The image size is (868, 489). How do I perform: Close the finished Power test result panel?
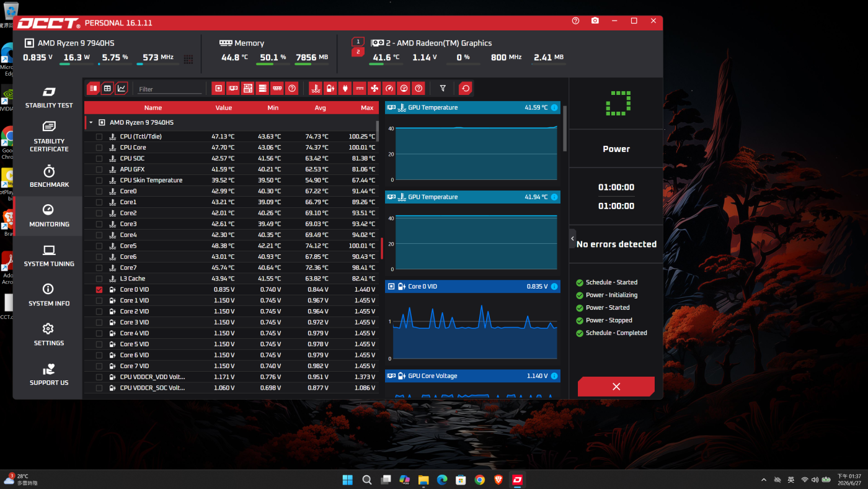tap(616, 387)
